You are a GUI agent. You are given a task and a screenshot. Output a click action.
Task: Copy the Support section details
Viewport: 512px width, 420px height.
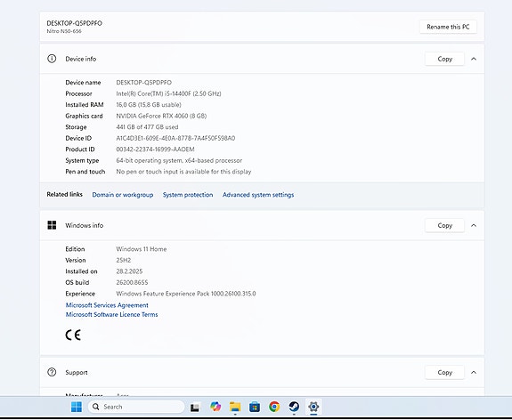pos(444,372)
